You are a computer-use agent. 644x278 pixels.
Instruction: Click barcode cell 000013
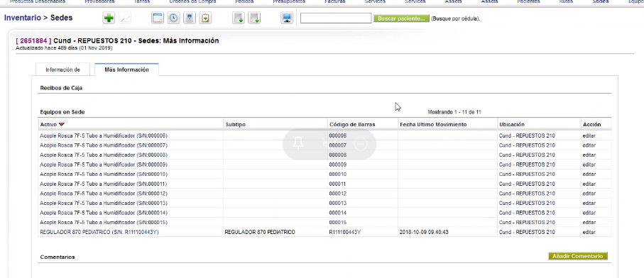pyautogui.click(x=337, y=204)
